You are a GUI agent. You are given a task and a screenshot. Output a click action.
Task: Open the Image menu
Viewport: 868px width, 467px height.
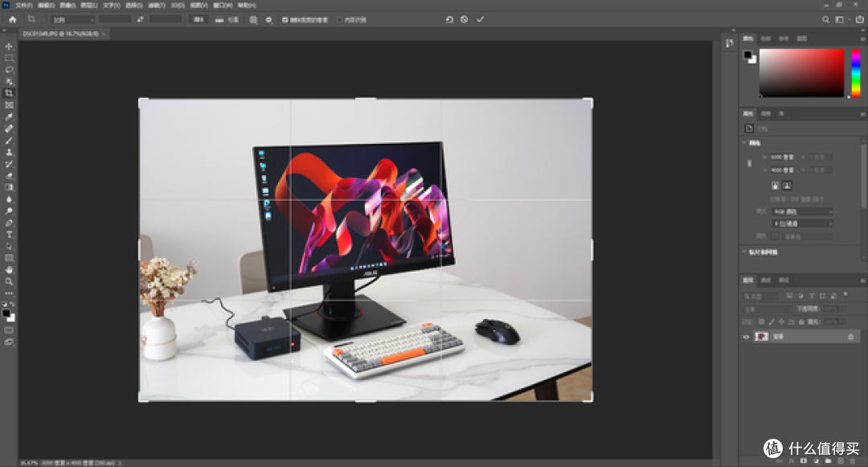coord(68,5)
